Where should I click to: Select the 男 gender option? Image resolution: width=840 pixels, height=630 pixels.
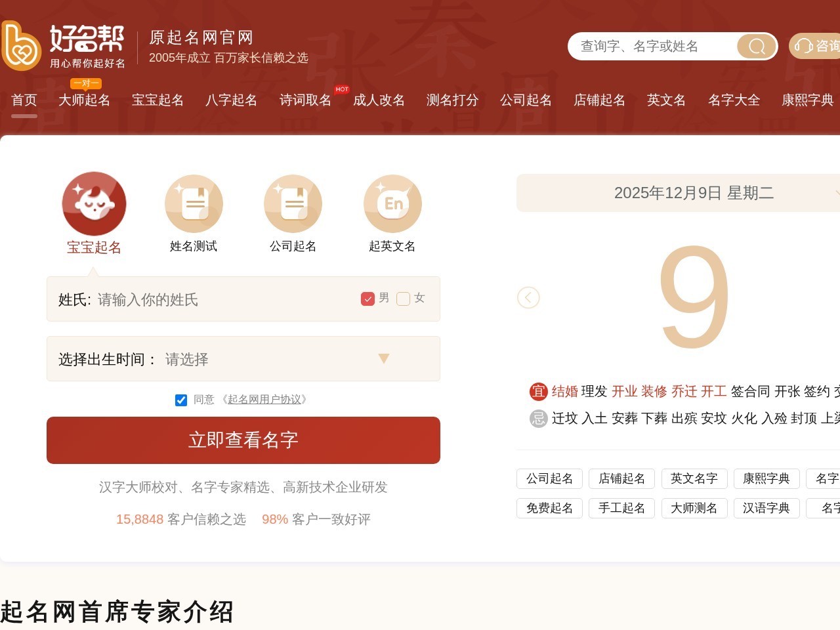click(368, 299)
